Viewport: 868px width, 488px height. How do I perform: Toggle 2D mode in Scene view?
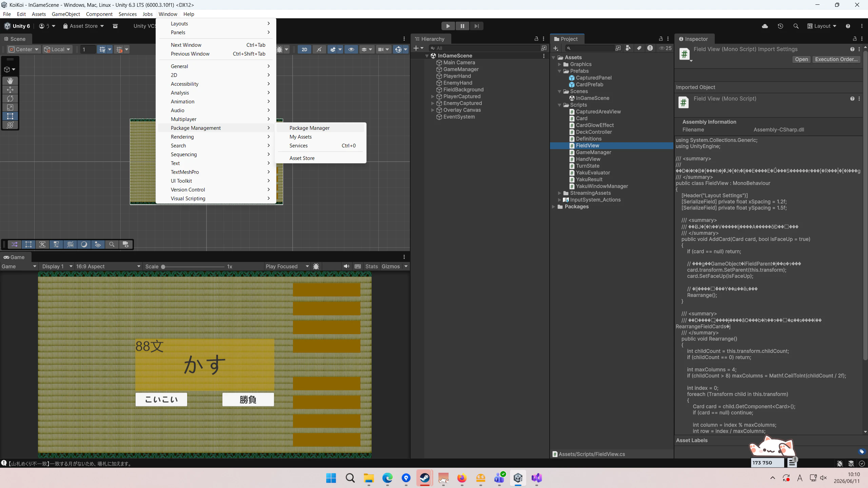pos(304,49)
